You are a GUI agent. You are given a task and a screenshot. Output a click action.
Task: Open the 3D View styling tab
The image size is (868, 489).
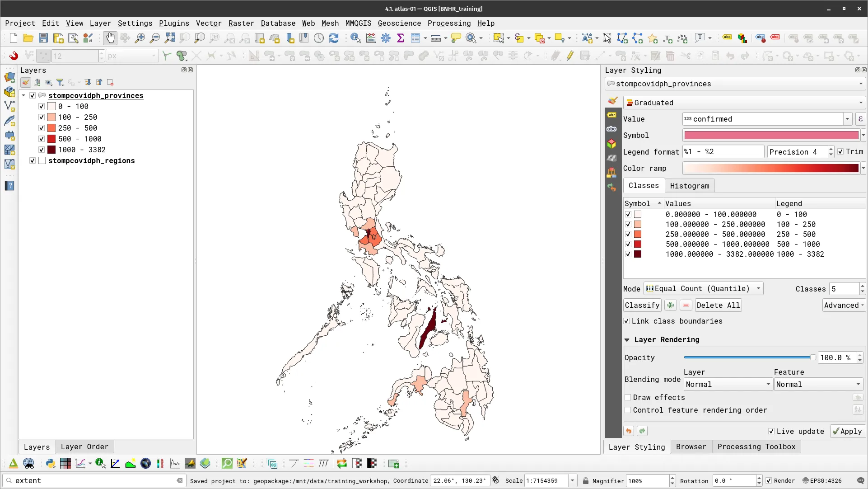[x=611, y=143]
